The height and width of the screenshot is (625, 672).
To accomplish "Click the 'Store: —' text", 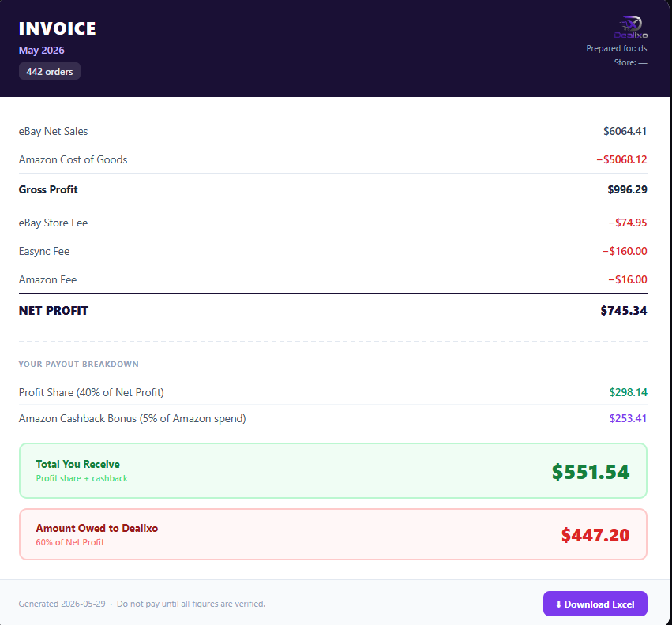I will point(630,62).
